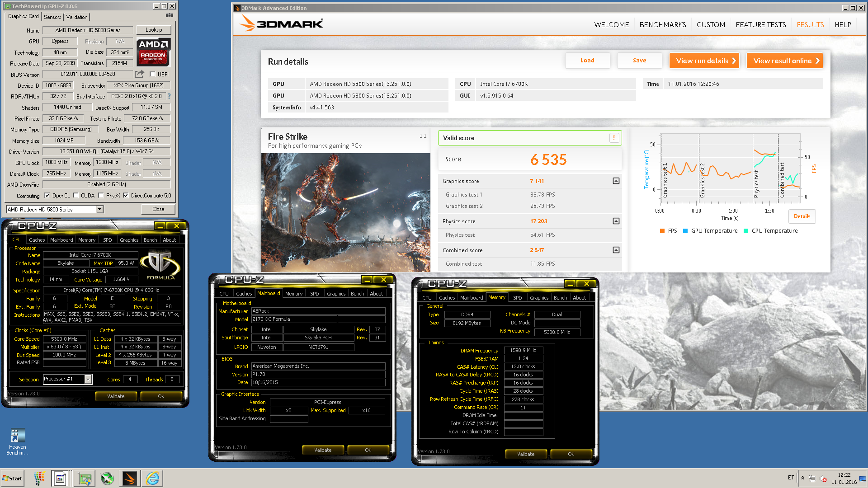Open the SPD tab in the Mainboard CPU-Z window
This screenshot has width=868, height=488.
tap(315, 294)
